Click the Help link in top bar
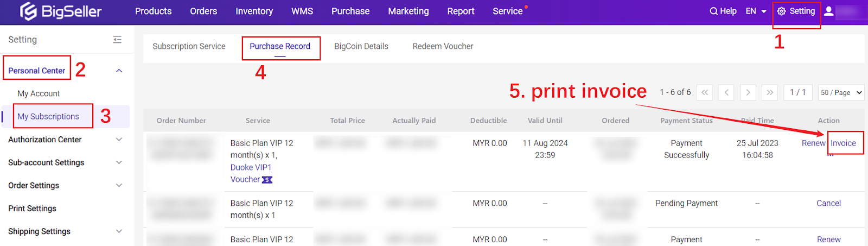This screenshot has width=868, height=246. pos(728,11)
